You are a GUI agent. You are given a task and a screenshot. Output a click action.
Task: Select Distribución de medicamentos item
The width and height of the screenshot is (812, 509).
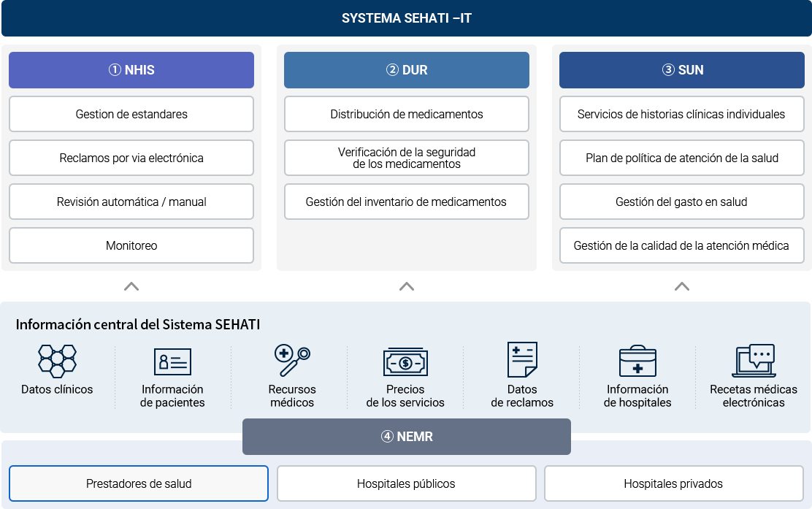[407, 114]
